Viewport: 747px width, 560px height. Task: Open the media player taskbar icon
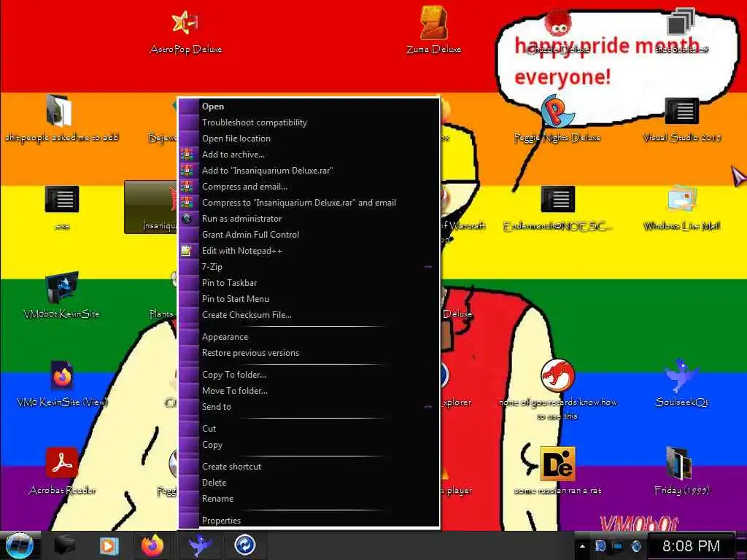pos(109,545)
